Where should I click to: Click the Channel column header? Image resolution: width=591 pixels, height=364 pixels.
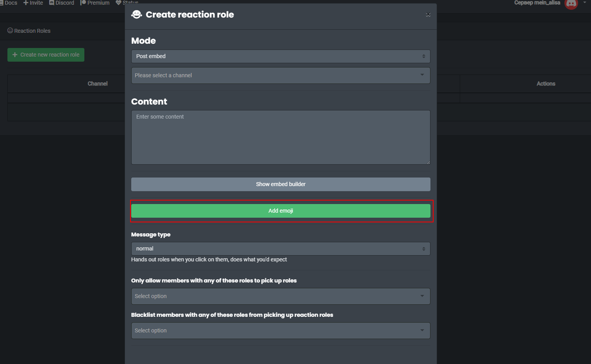point(97,83)
